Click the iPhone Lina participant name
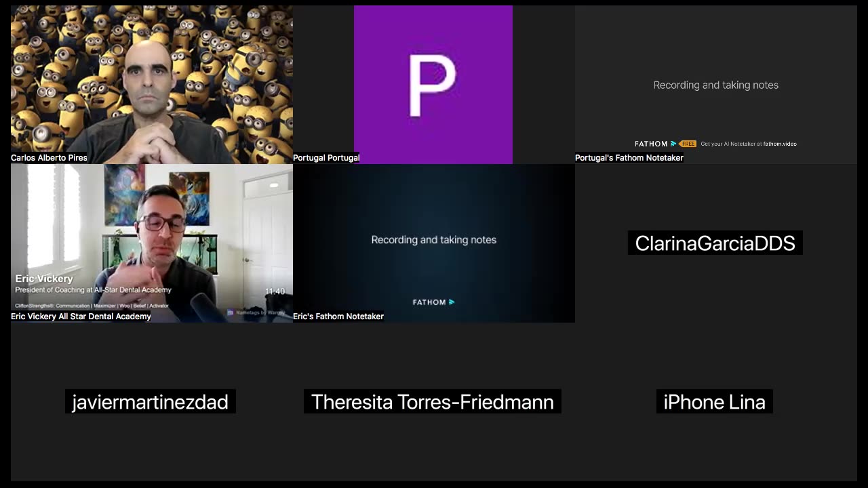Image resolution: width=868 pixels, height=488 pixels. [715, 402]
